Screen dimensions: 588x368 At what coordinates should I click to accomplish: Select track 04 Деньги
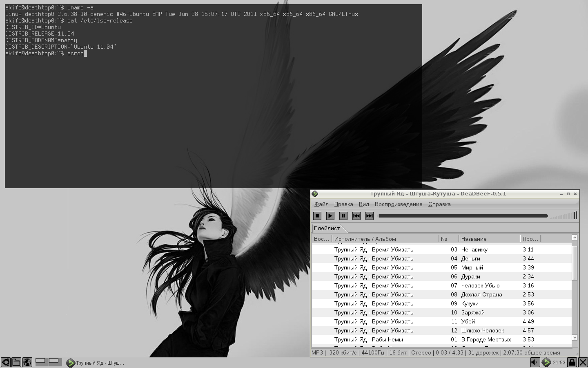pos(442,258)
